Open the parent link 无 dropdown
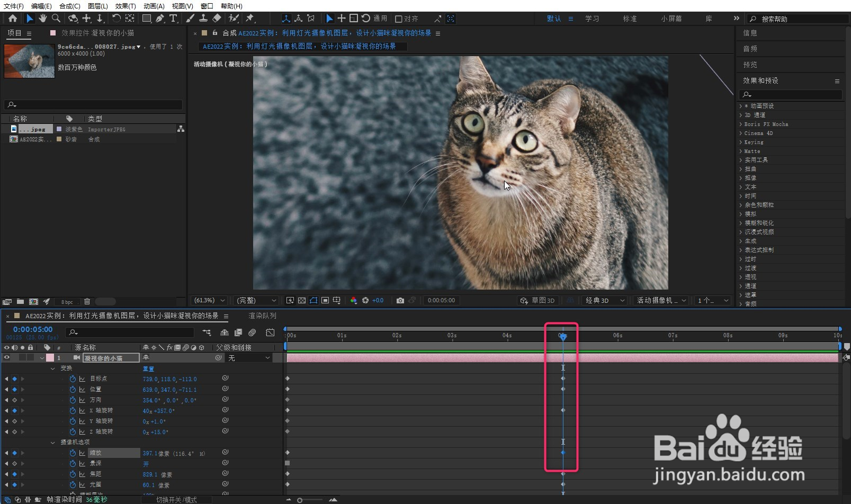Viewport: 851px width, 504px height. coord(249,358)
